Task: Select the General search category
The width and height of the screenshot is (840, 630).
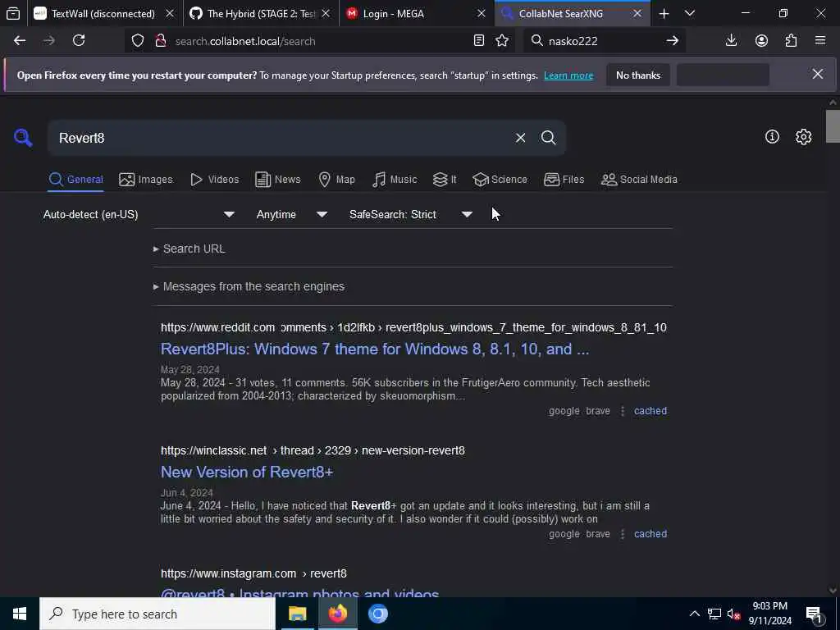Action: [76, 180]
